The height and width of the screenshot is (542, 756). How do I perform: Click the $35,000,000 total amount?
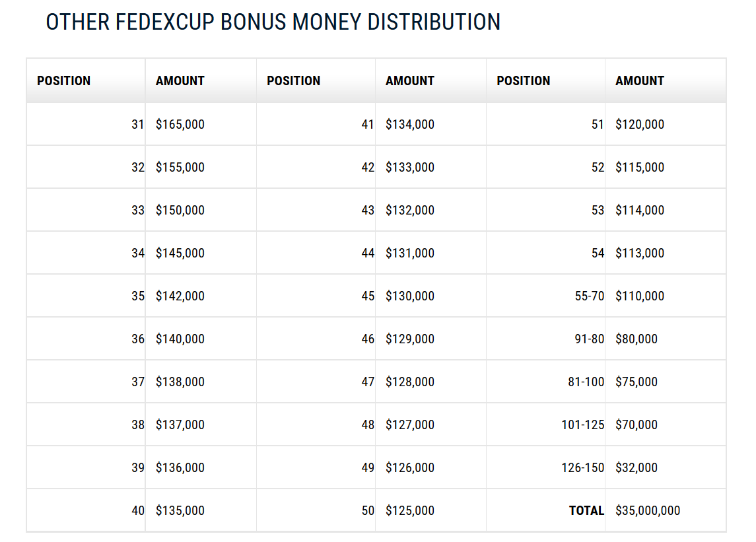[648, 511]
